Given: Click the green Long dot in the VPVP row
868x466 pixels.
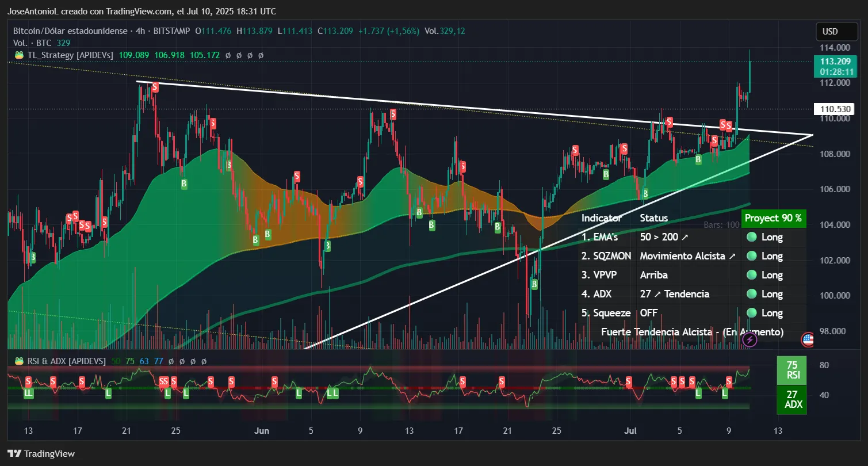Looking at the screenshot, I should click(x=751, y=275).
